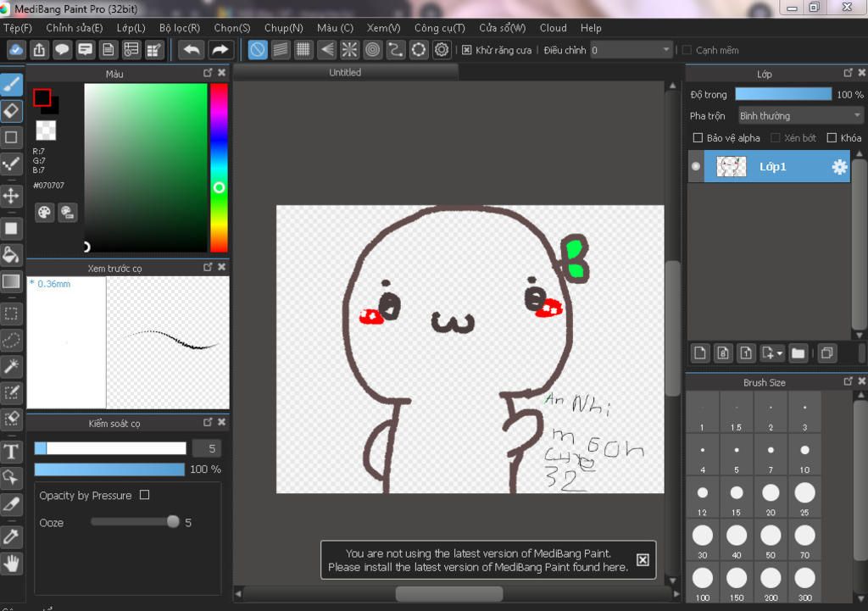This screenshot has width=868, height=611.
Task: Pop out the Kiểm soát cọ panel
Action: pyautogui.click(x=209, y=422)
